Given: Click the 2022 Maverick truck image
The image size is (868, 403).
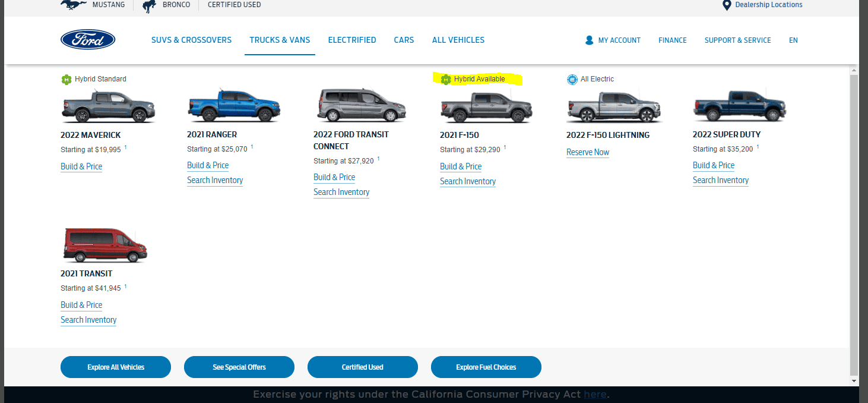Looking at the screenshot, I should 109,106.
